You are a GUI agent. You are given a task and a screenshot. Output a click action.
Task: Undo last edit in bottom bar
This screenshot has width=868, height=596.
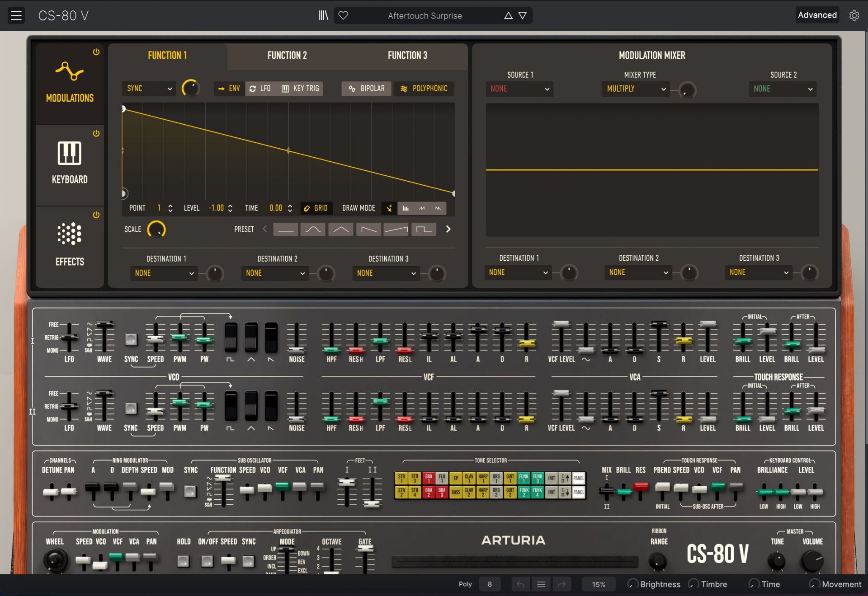pos(520,584)
